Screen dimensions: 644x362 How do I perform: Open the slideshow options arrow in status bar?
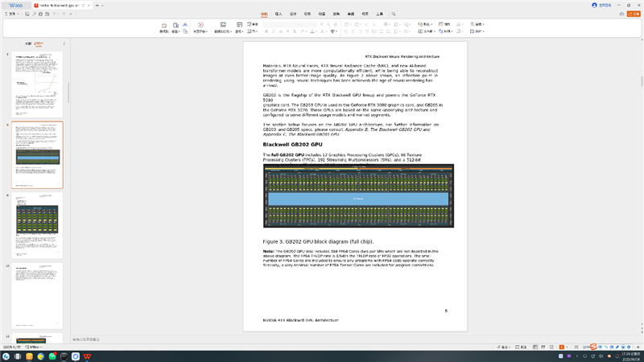tap(567, 348)
